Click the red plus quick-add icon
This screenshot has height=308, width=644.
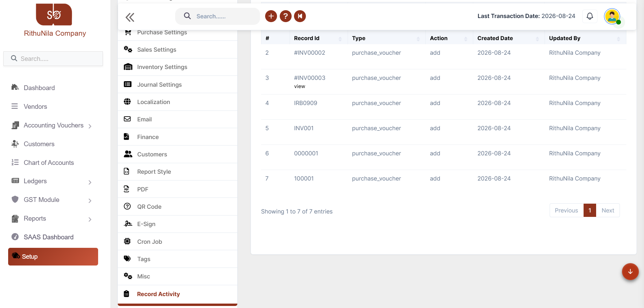pyautogui.click(x=271, y=16)
